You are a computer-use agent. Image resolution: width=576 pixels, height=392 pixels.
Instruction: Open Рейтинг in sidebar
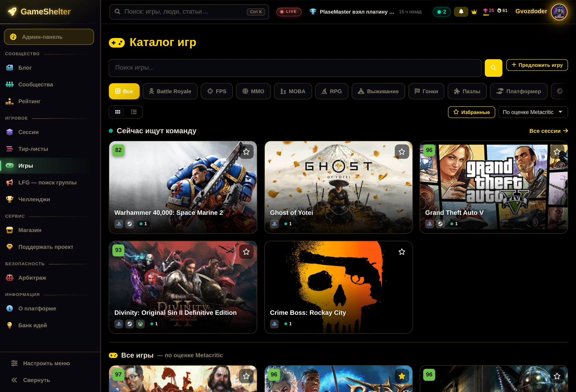tap(49, 101)
